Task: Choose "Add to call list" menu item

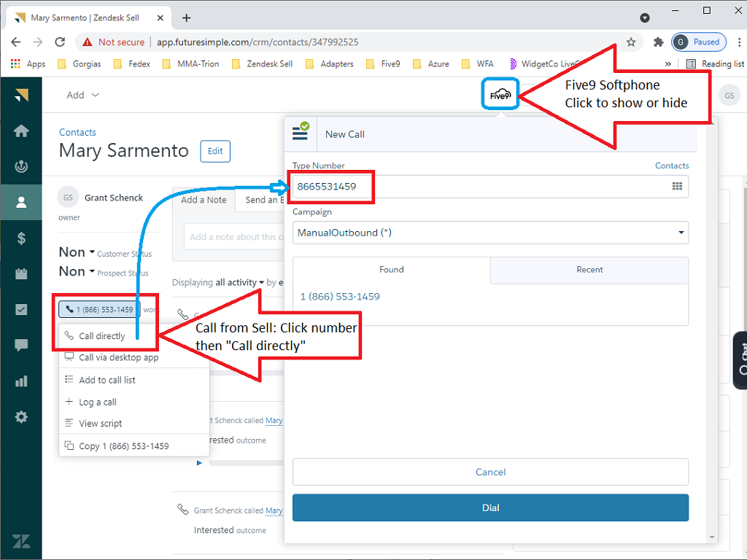Action: point(107,380)
